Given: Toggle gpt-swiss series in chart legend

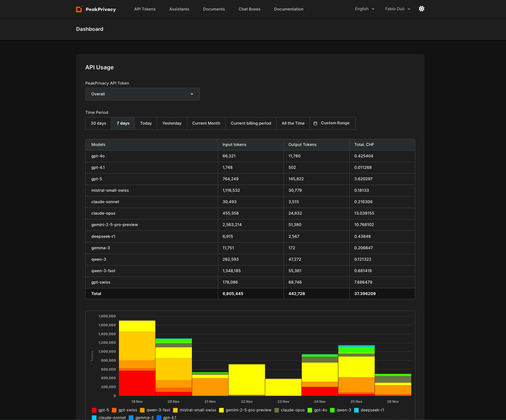Looking at the screenshot, I should coord(124,410).
